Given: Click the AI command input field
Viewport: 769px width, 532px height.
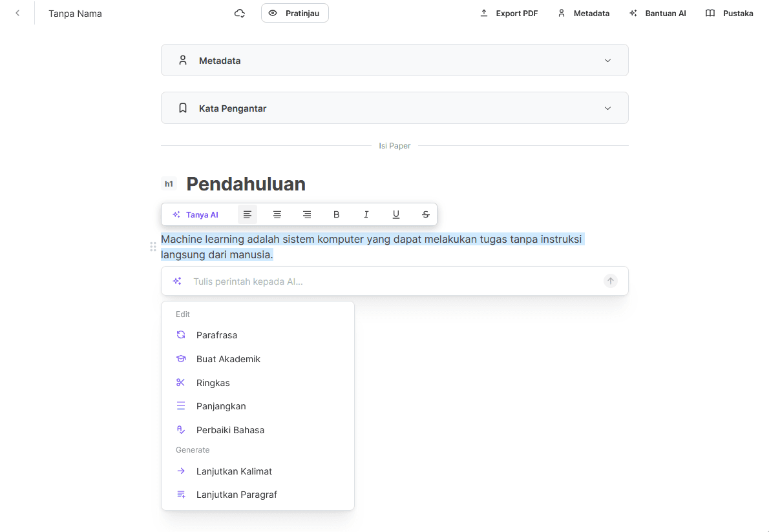Looking at the screenshot, I should coord(388,281).
